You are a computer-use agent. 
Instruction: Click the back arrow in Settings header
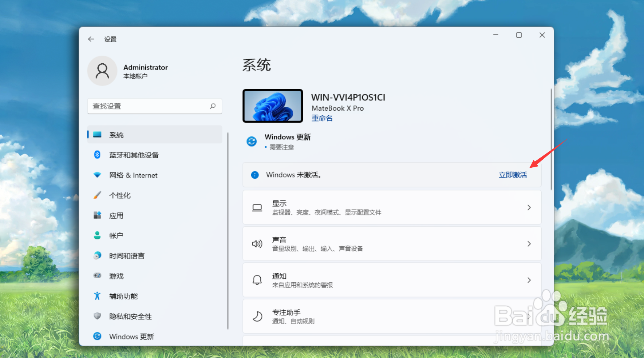(91, 39)
